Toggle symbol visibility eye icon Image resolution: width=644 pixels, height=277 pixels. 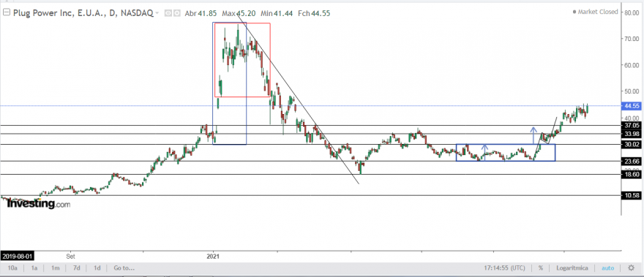pos(168,13)
